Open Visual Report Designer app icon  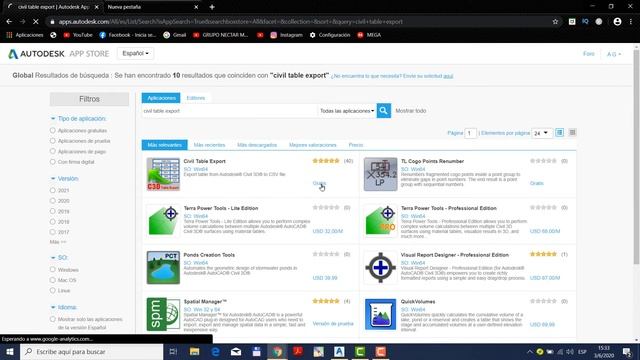[380, 267]
